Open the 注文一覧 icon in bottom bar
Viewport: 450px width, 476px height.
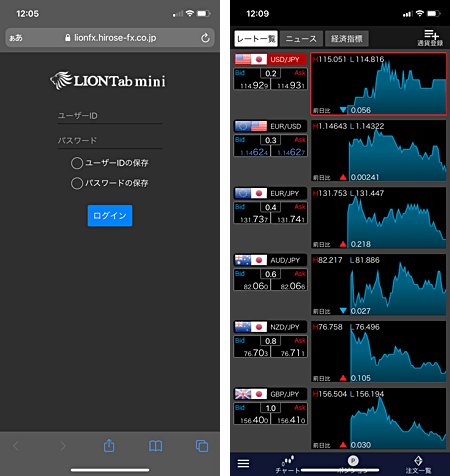[418, 464]
